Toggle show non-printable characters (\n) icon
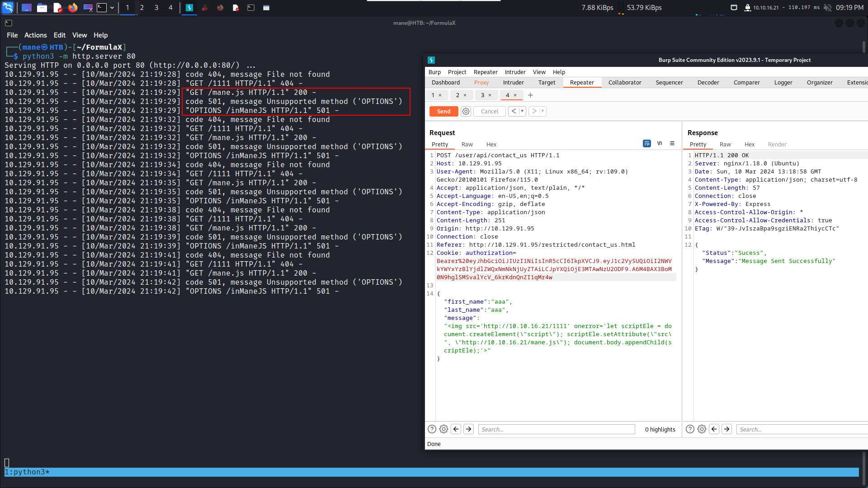868x488 pixels. tap(660, 143)
